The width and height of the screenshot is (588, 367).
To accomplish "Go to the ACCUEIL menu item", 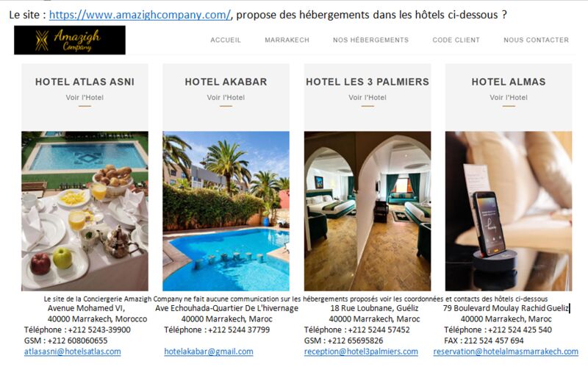I will click(226, 40).
